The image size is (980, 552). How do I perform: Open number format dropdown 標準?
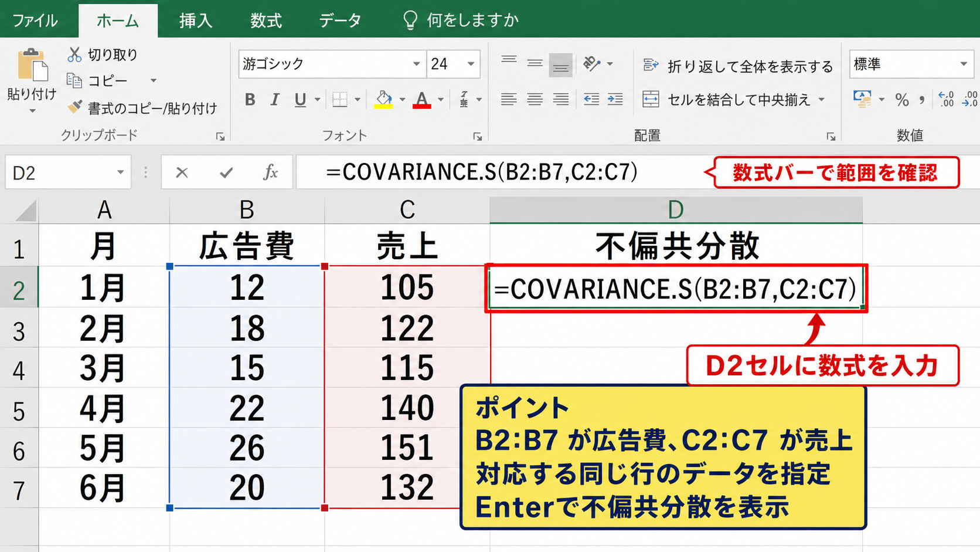[964, 64]
